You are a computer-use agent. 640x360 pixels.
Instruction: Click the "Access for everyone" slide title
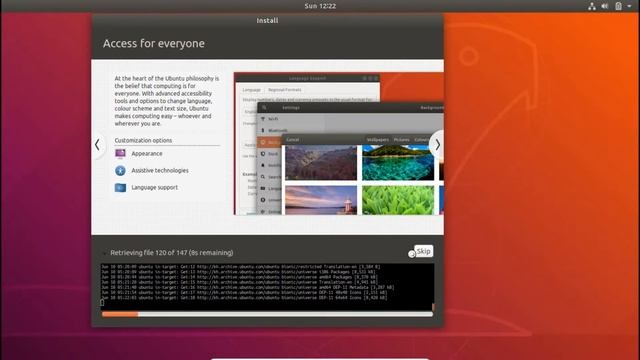pyautogui.click(x=154, y=43)
